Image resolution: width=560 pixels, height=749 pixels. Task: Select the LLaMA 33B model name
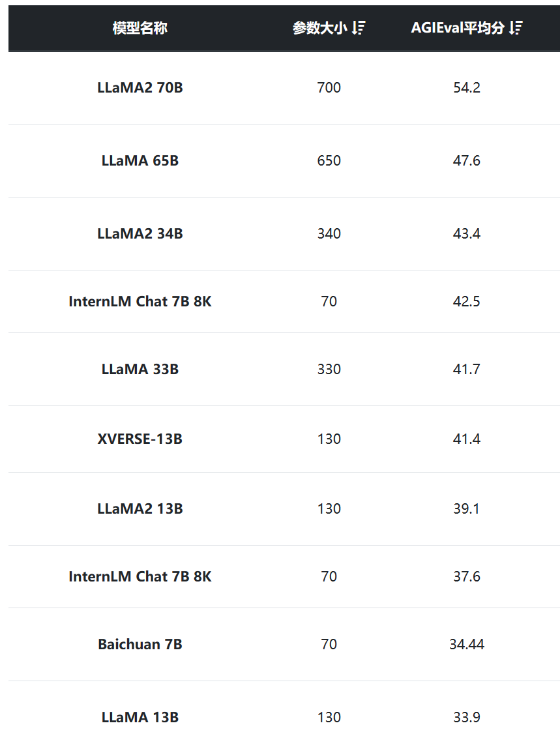coord(140,369)
